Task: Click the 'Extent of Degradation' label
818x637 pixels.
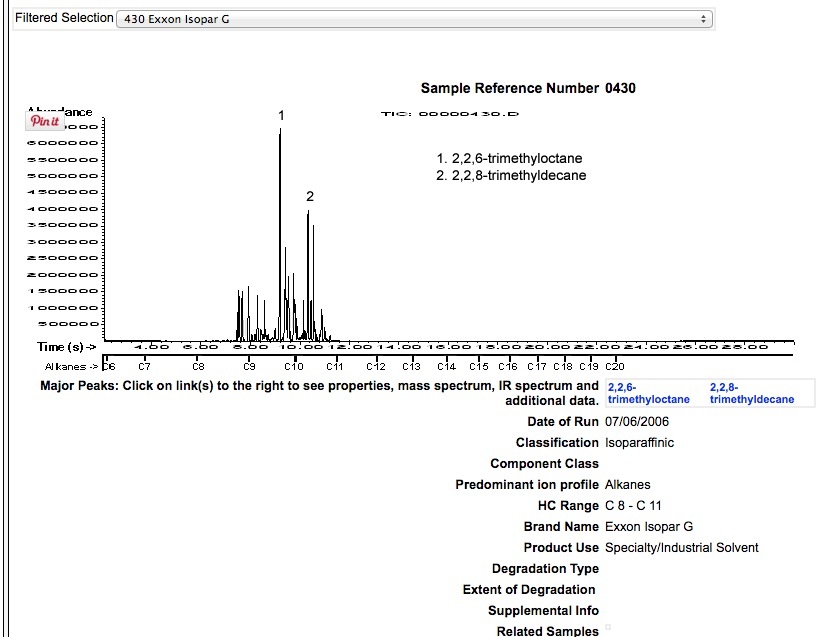Action: [x=529, y=590]
